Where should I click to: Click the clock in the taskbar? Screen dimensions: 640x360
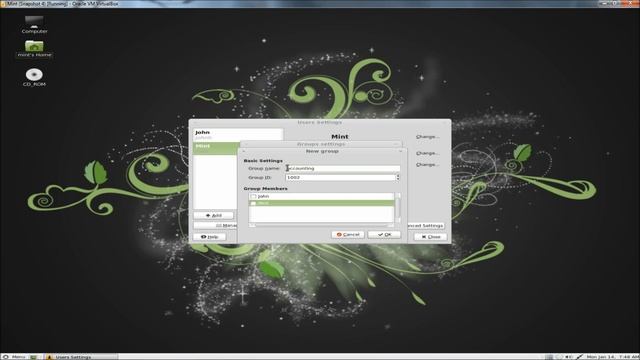pyautogui.click(x=612, y=357)
